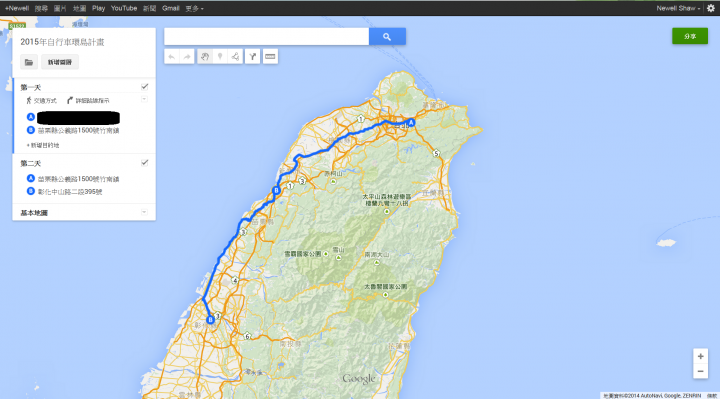Zoom in with the plus button
This screenshot has width=720, height=399.
coord(700,356)
